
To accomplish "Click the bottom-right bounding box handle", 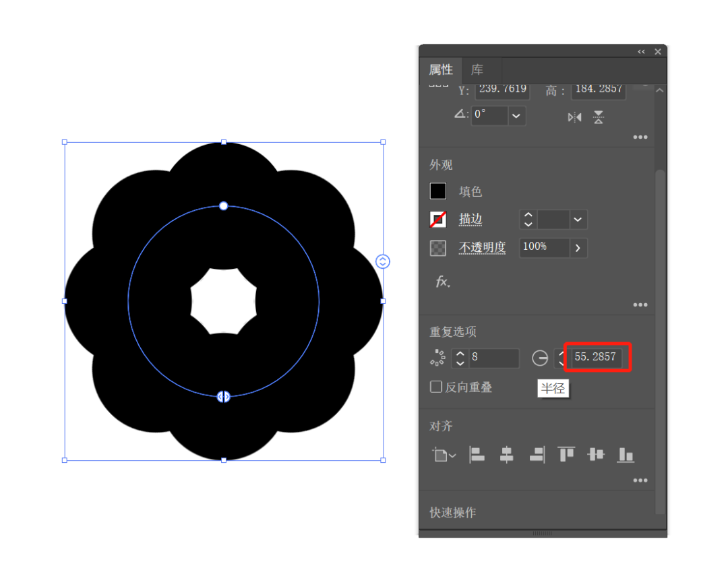I will (x=383, y=460).
